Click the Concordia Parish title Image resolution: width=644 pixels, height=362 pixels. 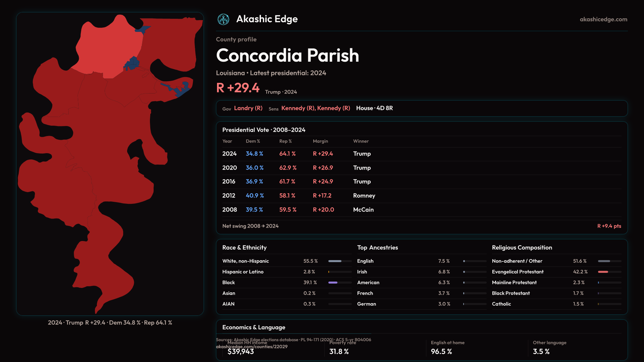coord(287,55)
